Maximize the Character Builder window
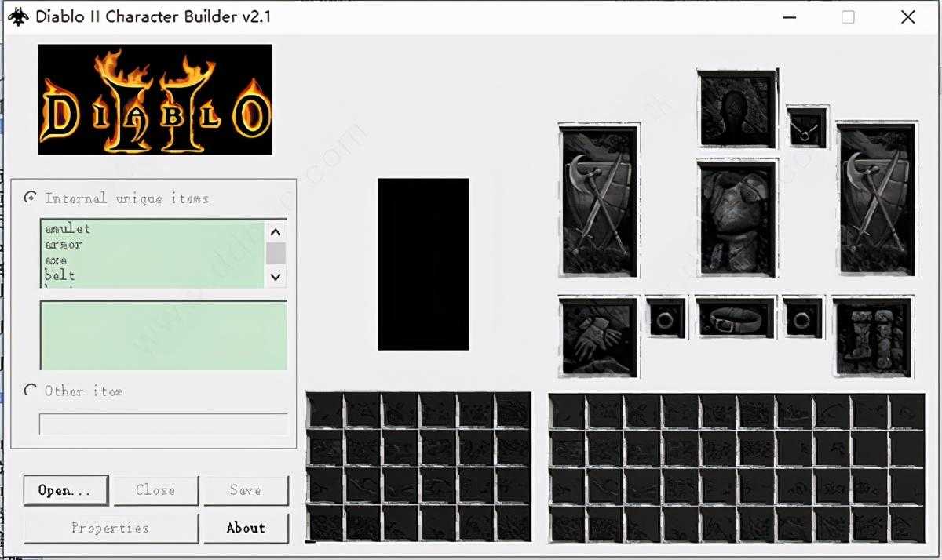The width and height of the screenshot is (942, 560). click(848, 17)
